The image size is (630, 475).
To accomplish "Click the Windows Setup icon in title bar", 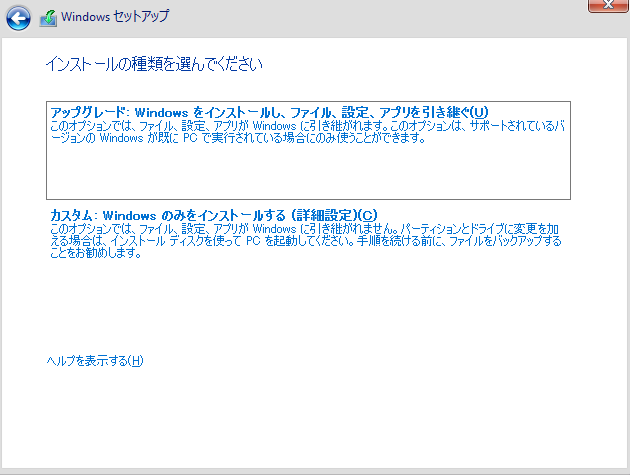I will (x=48, y=18).
